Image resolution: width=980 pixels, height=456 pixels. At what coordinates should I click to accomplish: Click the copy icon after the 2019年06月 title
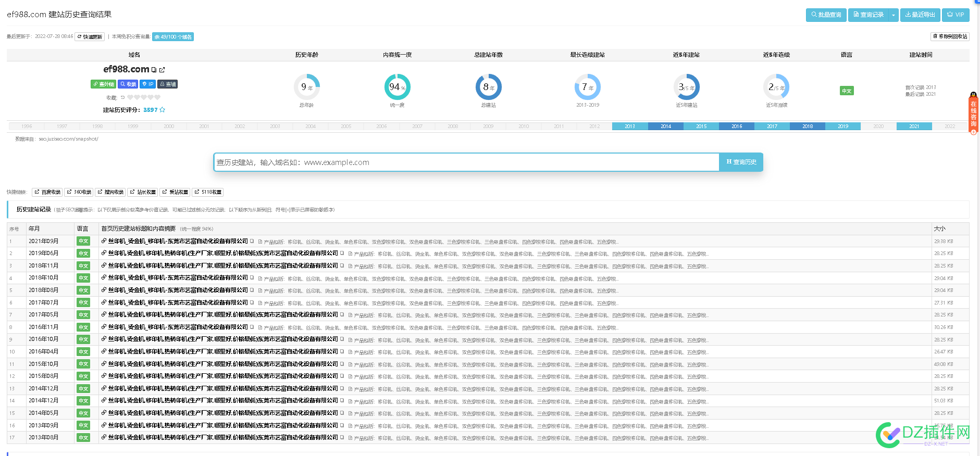[x=342, y=254]
